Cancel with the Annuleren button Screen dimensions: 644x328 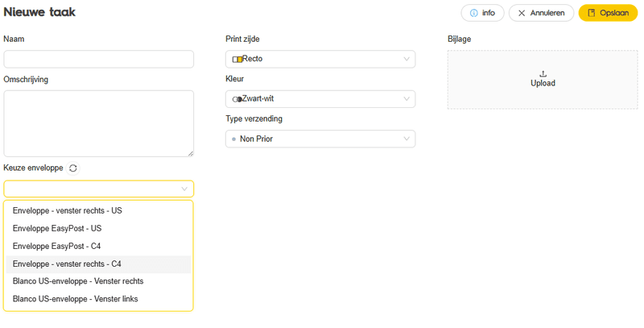(x=541, y=13)
